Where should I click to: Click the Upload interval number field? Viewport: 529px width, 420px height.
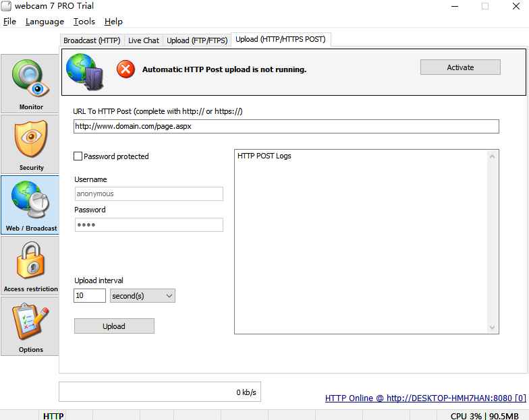89,295
